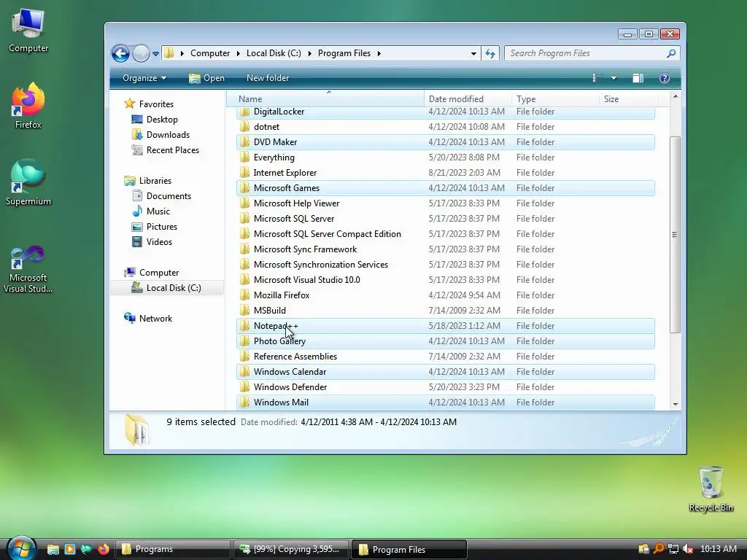Viewport: 747px width, 560px height.
Task: Open the recent pages dropdown arrow
Action: point(156,54)
